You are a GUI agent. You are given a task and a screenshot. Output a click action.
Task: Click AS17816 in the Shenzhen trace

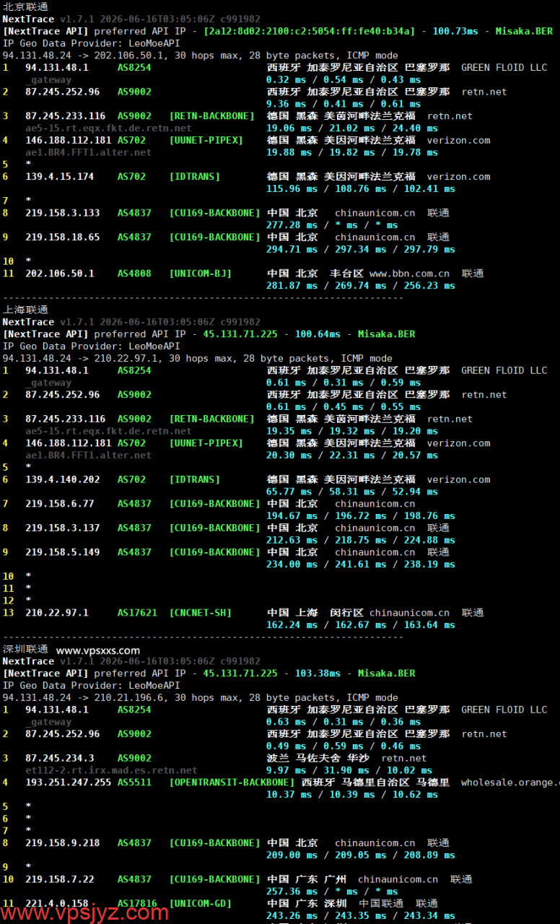coord(137,904)
